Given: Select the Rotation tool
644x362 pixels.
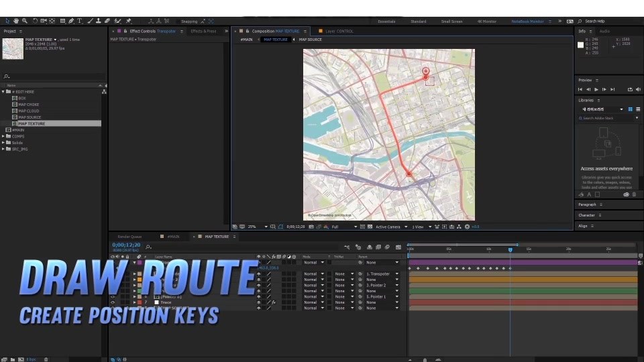Looking at the screenshot, I should [x=35, y=21].
